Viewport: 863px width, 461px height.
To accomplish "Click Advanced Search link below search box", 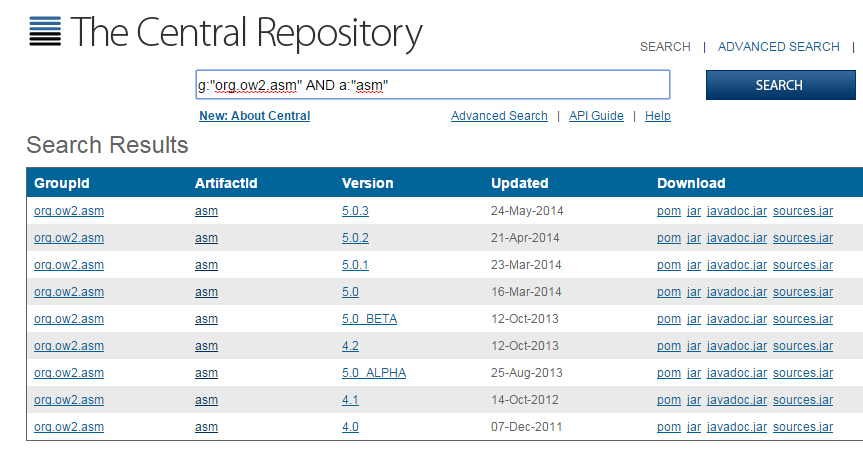I will coord(499,116).
